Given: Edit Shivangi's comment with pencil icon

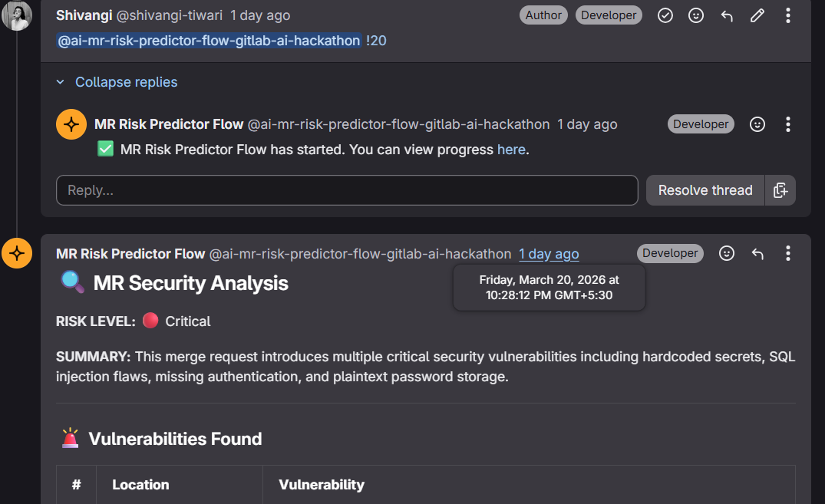Looking at the screenshot, I should click(757, 15).
